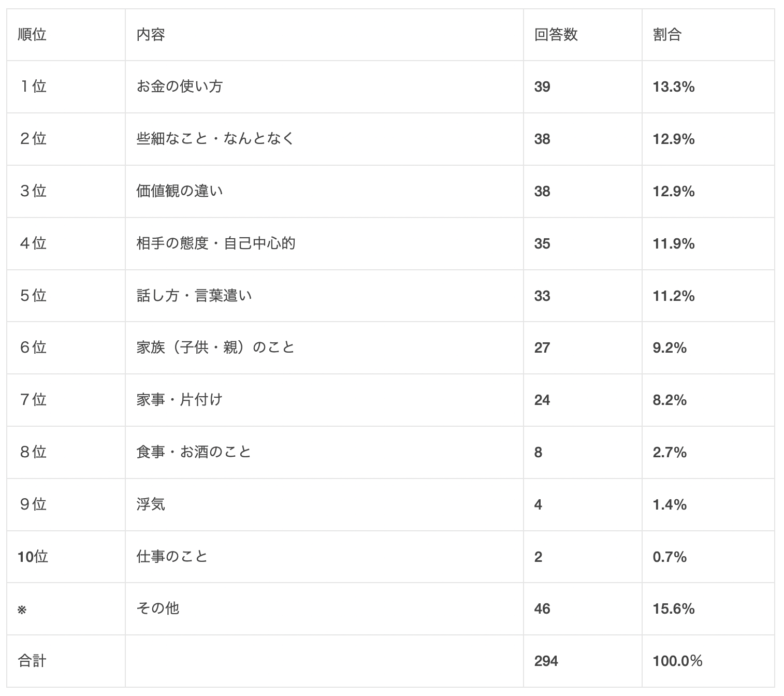
Task: Select the 合計 cell in the last row
Action: pyautogui.click(x=32, y=661)
